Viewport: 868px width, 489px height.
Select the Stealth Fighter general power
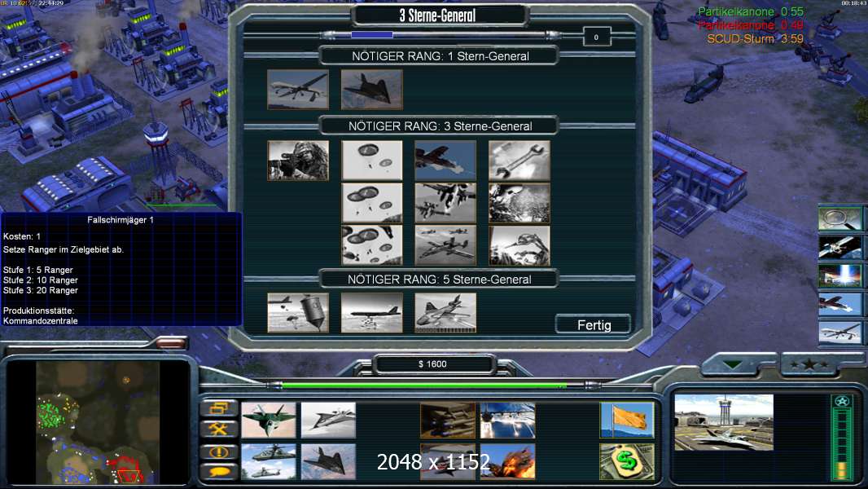[371, 90]
